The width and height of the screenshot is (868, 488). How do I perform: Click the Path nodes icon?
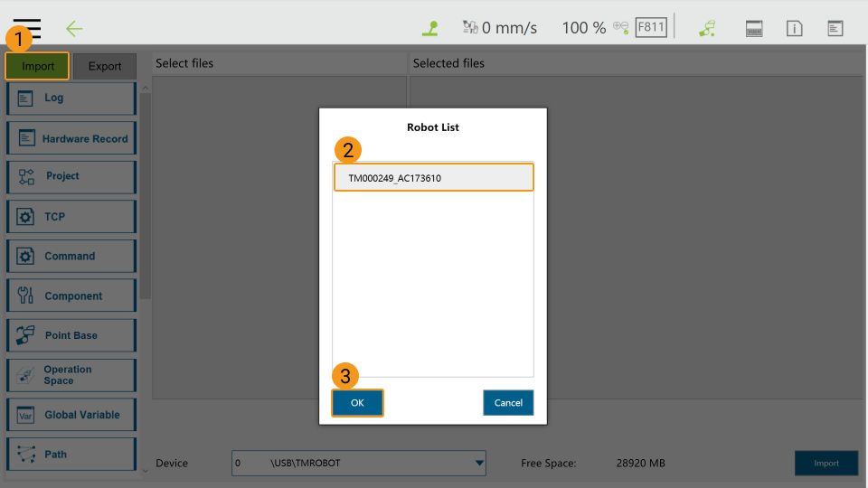pos(26,455)
